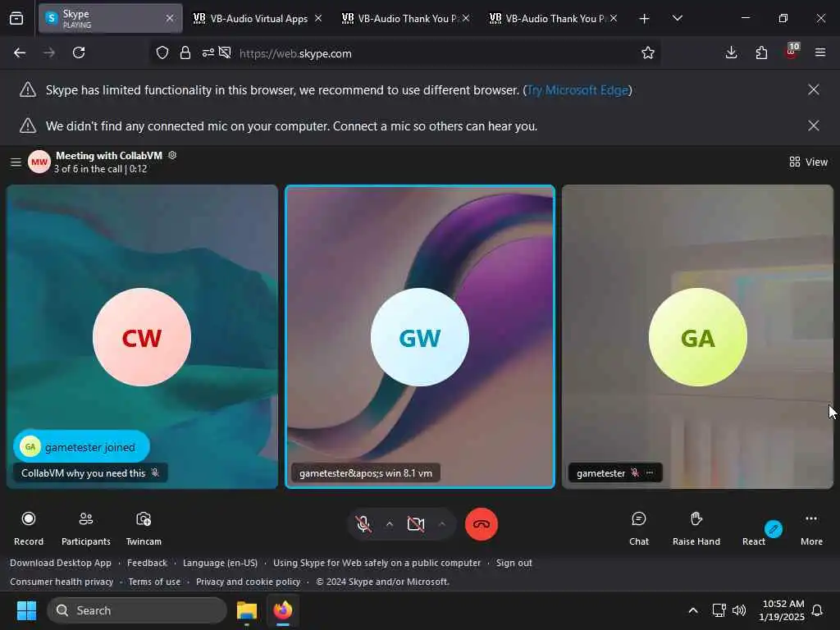
Task: View site security padlock info
Action: [185, 52]
